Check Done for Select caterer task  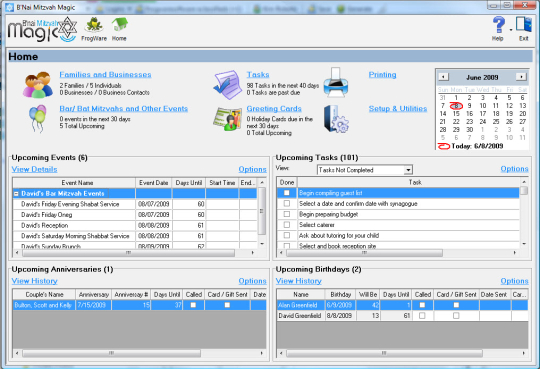click(287, 225)
